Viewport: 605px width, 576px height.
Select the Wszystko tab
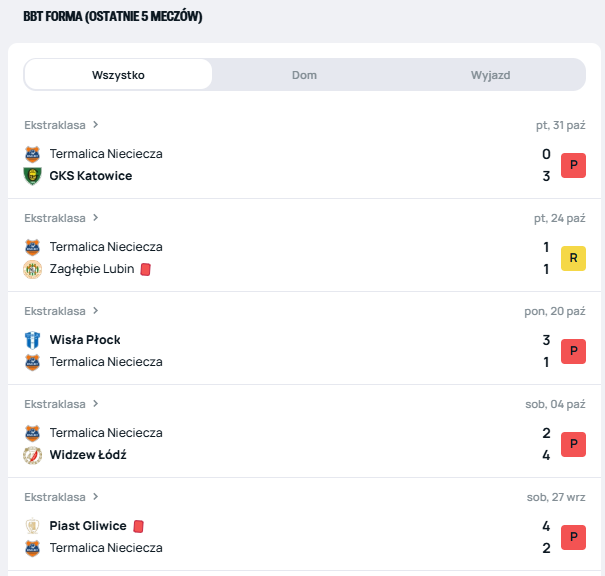[118, 75]
